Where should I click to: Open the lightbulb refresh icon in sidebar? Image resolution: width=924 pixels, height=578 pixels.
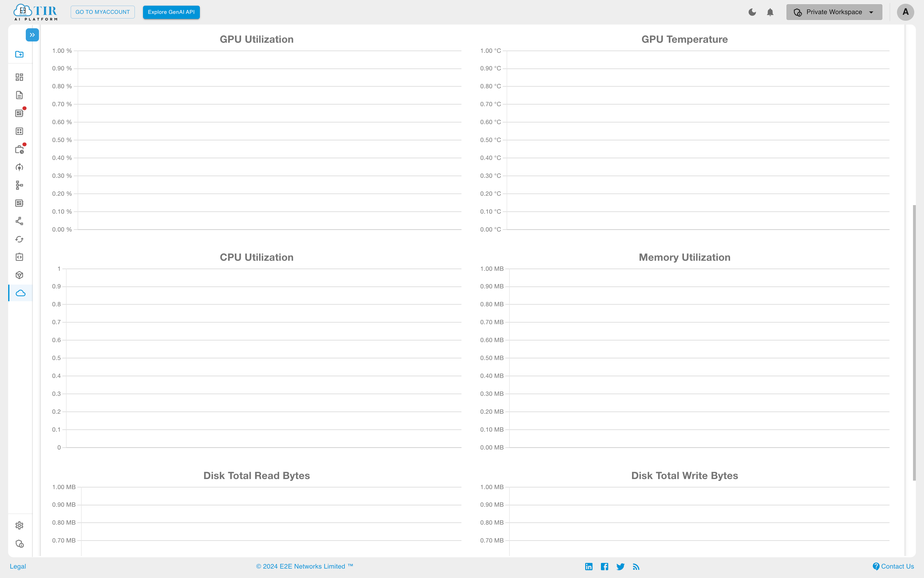click(x=19, y=167)
